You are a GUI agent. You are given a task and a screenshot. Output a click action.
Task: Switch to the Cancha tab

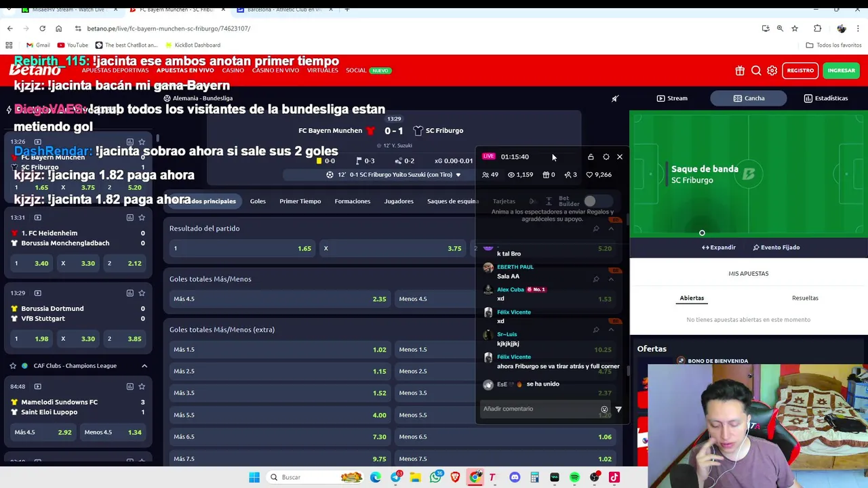pos(749,98)
